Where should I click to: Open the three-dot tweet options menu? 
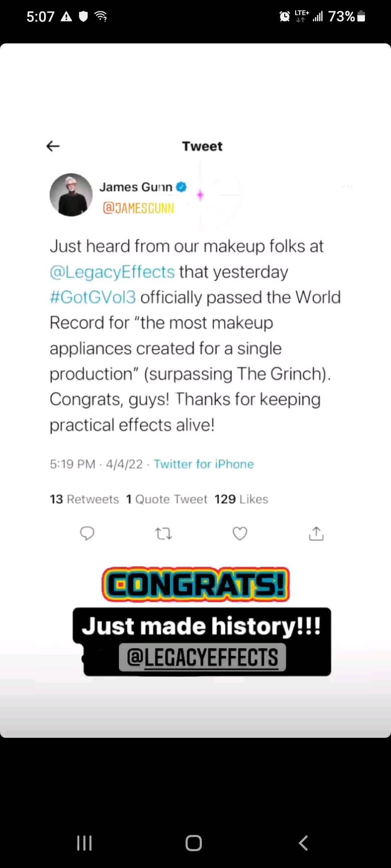click(347, 187)
